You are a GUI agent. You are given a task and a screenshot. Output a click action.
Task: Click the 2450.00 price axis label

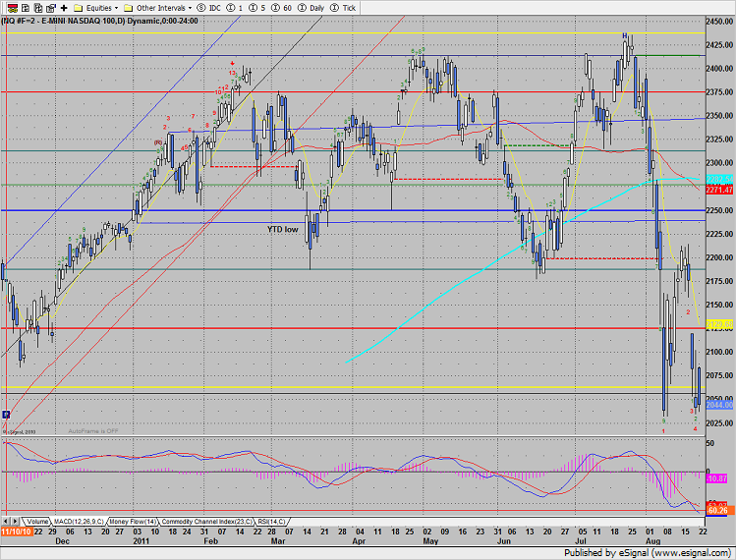point(719,22)
